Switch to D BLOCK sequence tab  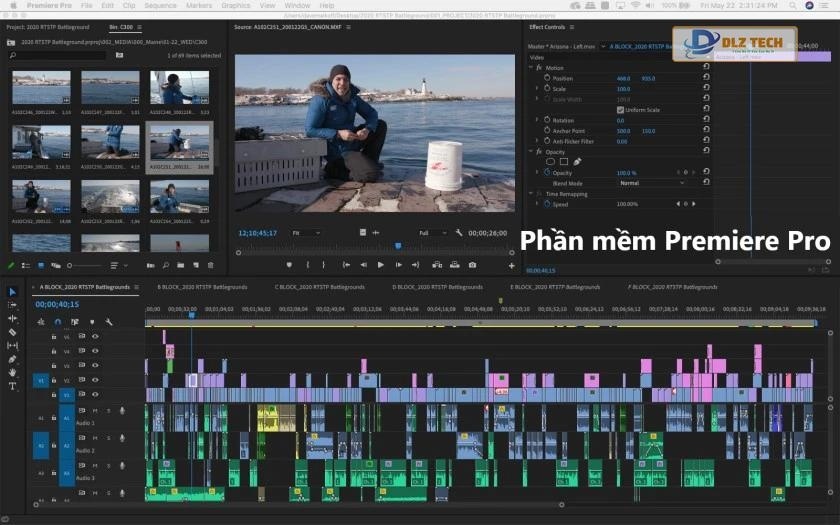pos(438,287)
